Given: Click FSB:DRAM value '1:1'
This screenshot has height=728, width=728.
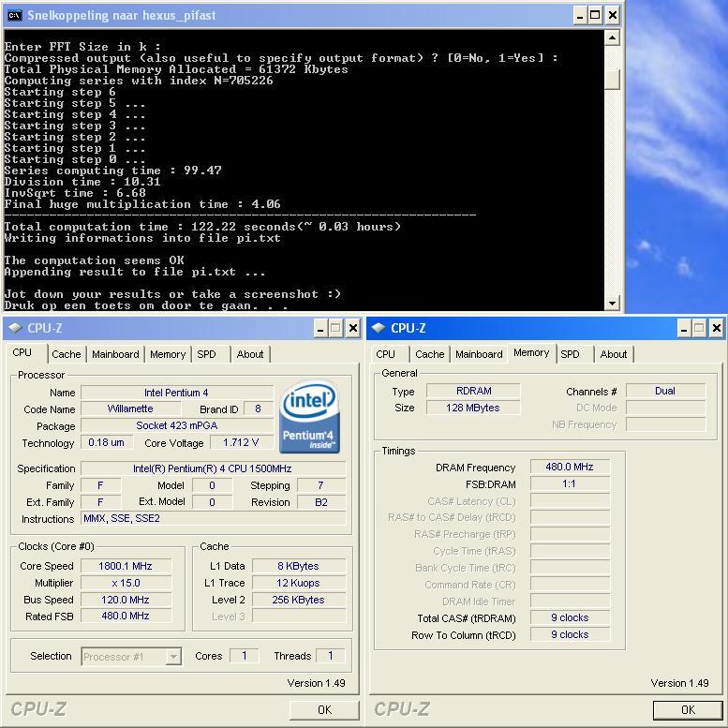Looking at the screenshot, I should click(x=570, y=483).
